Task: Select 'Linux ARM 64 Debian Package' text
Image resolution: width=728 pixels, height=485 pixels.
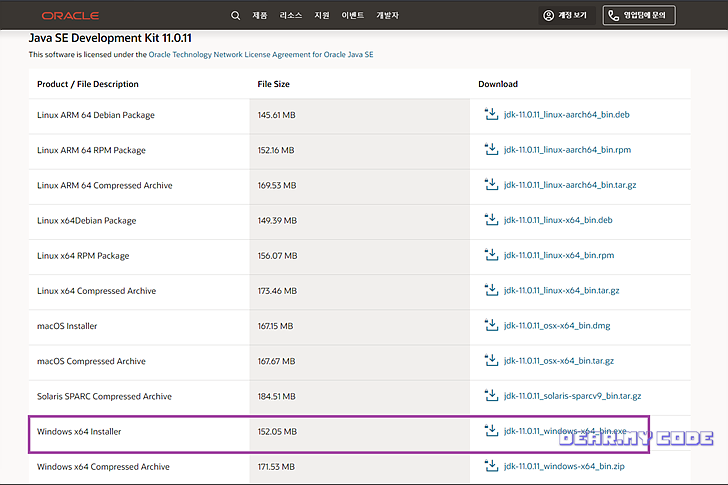Action: pos(96,115)
